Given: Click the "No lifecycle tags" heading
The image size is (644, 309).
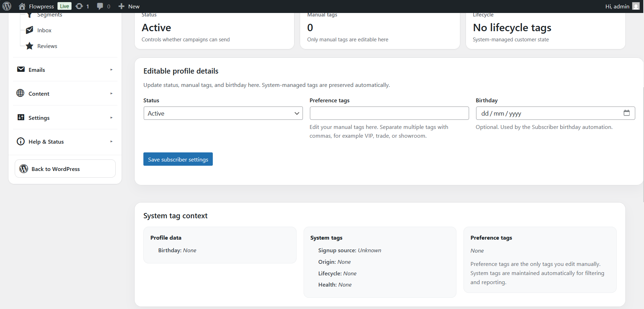Looking at the screenshot, I should click(512, 27).
